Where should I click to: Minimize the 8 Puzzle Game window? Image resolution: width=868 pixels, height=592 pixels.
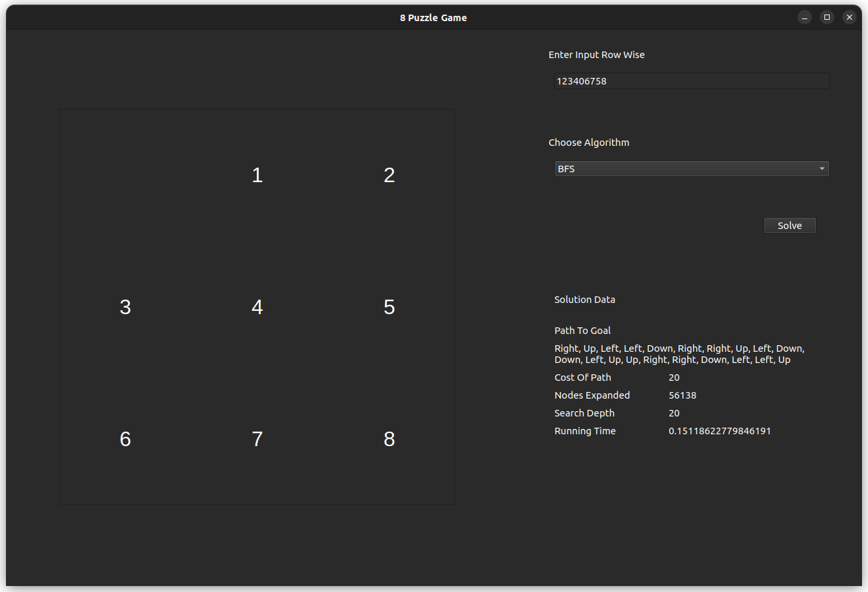click(x=805, y=18)
